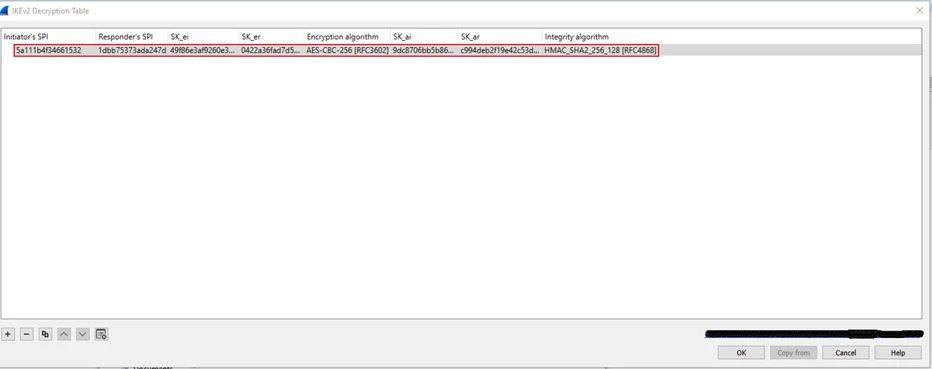The image size is (932, 369).
Task: Open Help for the decryption table
Action: (x=898, y=353)
